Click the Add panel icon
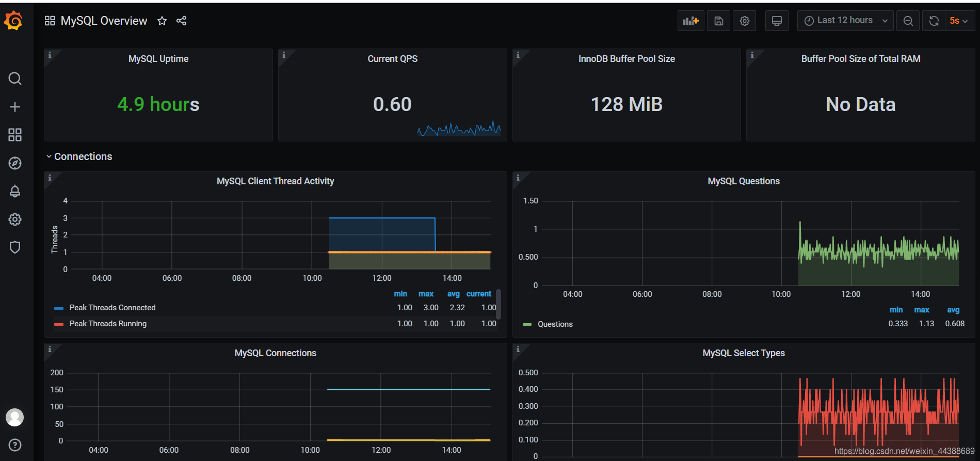 coord(690,21)
